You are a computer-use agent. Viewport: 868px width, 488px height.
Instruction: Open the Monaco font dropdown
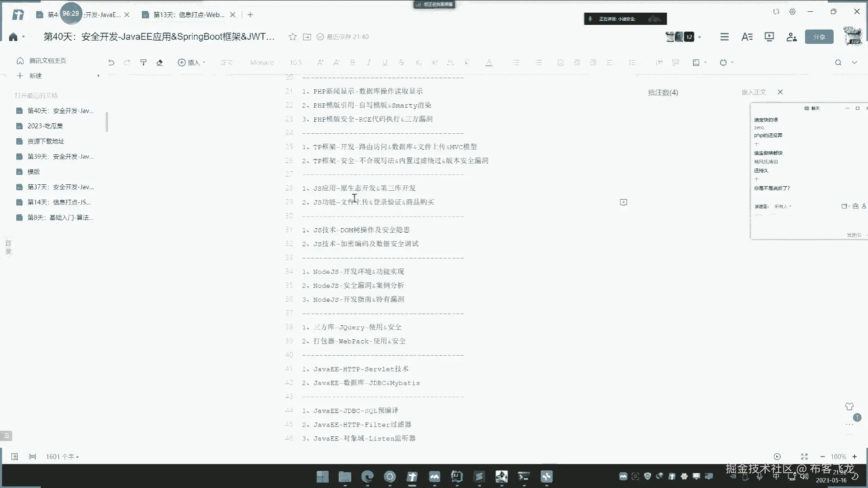coord(262,62)
